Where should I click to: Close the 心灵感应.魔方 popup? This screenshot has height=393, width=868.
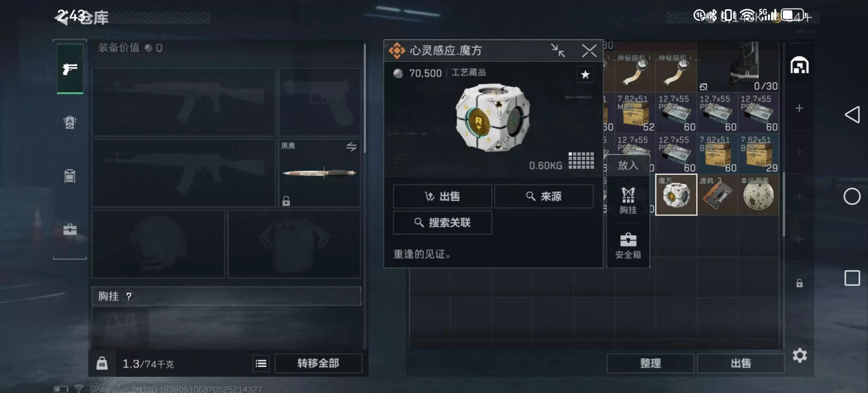pyautogui.click(x=589, y=50)
